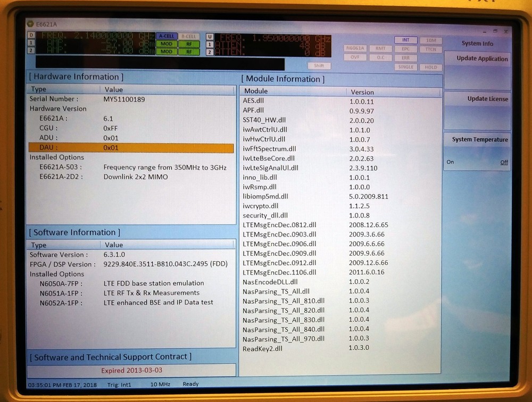Select LTEMsgEncDec.0812.dll module row
532x402 pixels.
341,224
